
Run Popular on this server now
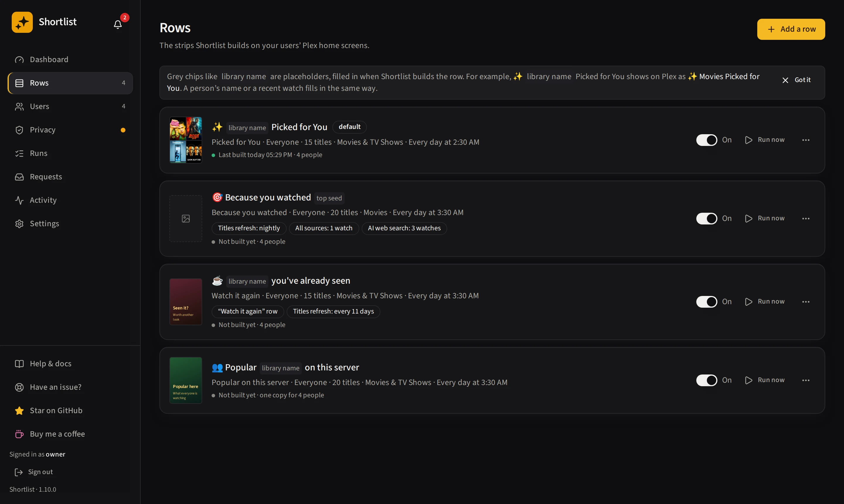pos(765,380)
